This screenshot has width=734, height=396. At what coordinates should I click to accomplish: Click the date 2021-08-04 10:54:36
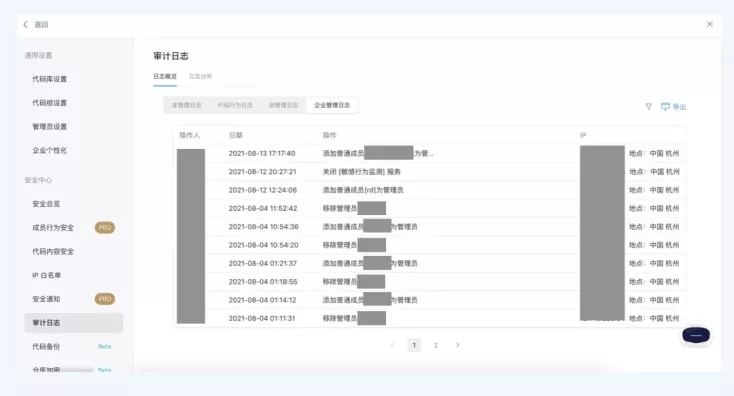click(264, 227)
